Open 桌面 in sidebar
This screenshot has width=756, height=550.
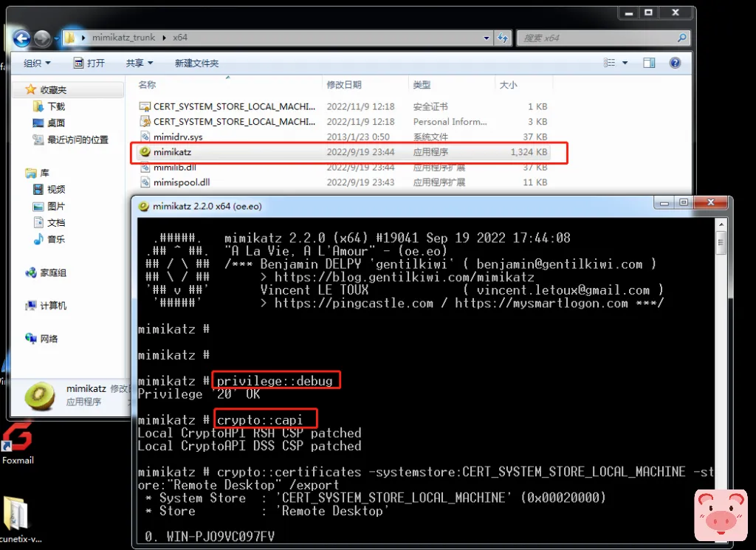tap(56, 123)
